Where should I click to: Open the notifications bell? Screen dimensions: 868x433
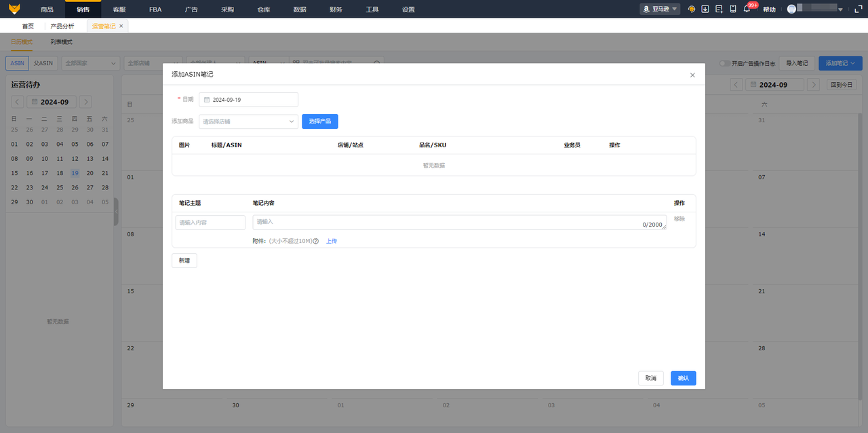coord(747,10)
